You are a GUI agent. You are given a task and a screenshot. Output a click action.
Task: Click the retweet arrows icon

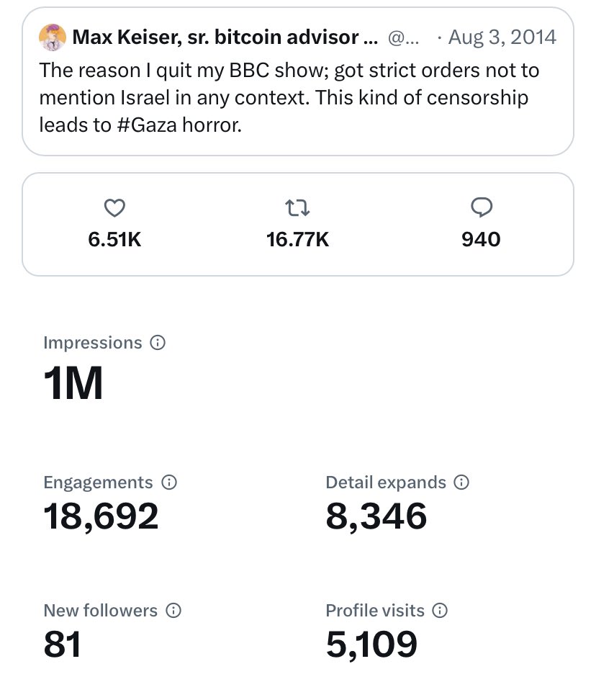[297, 208]
